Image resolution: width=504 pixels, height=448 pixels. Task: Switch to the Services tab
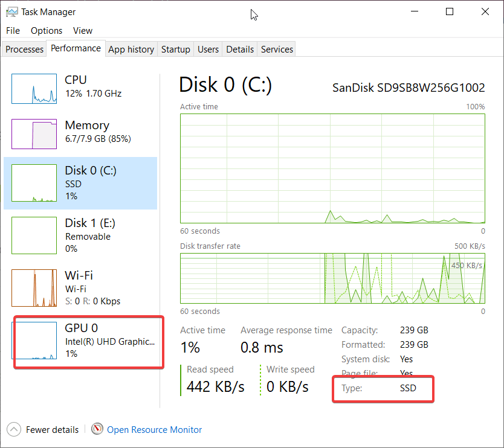pos(277,49)
